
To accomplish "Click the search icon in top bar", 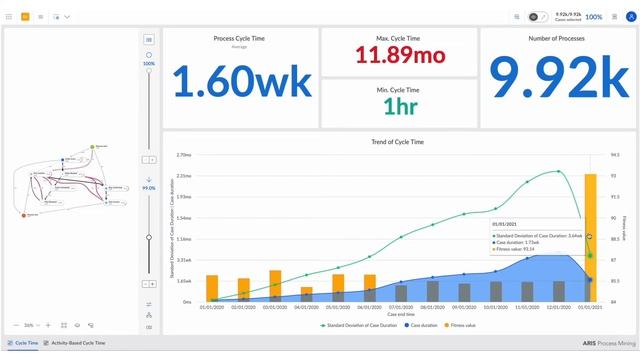I will 517,17.
